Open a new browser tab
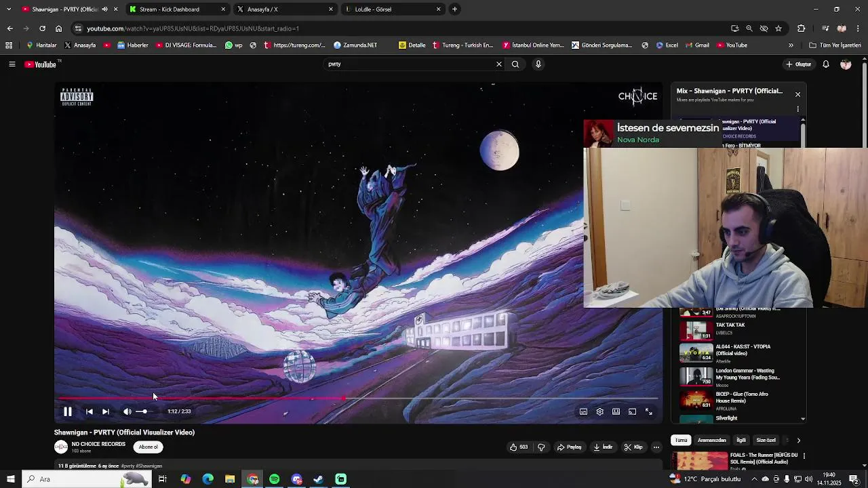Screen dimensions: 868x488 point(454,9)
